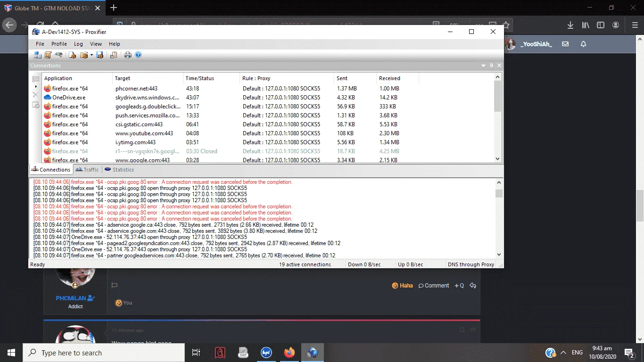Viewport: 644px width, 362px height.
Task: Click the +Q quote link
Action: [x=459, y=286]
